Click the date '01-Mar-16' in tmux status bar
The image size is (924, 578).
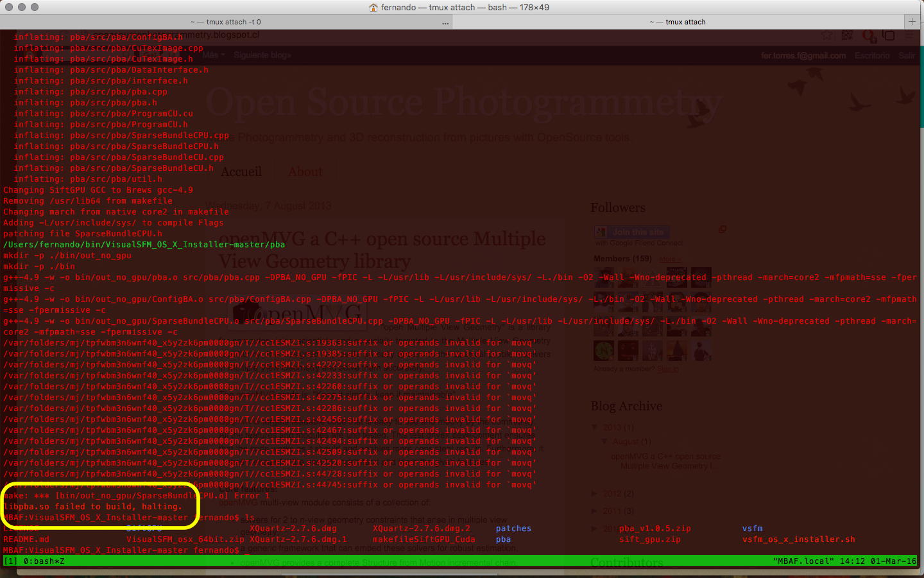click(893, 561)
